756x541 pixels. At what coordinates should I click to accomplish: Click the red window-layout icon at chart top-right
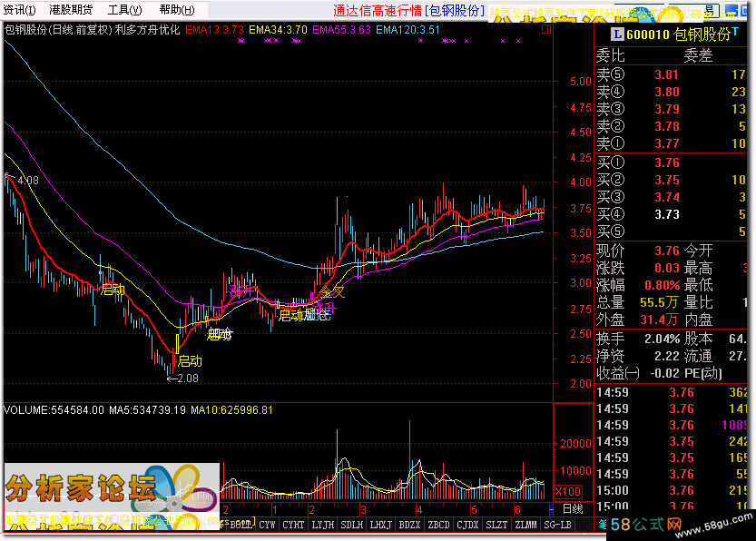[x=546, y=29]
